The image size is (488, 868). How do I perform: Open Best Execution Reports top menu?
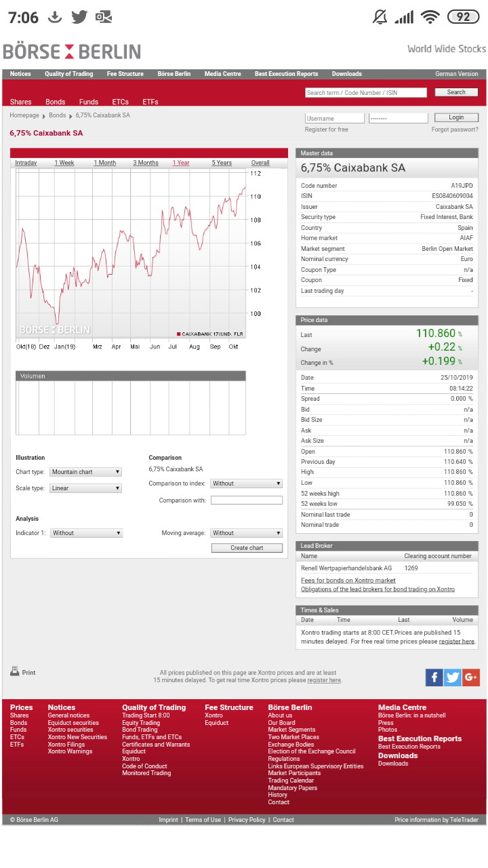[286, 74]
